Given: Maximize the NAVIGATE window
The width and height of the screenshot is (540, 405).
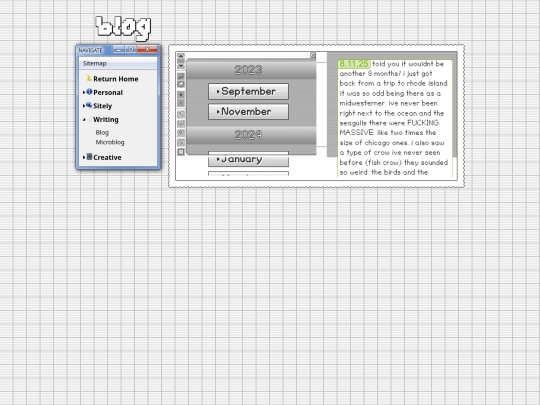Looking at the screenshot, I should coord(131,50).
